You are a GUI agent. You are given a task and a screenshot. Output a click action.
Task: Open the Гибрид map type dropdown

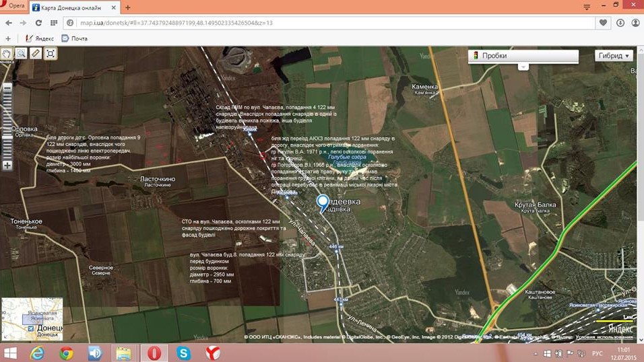coord(614,56)
